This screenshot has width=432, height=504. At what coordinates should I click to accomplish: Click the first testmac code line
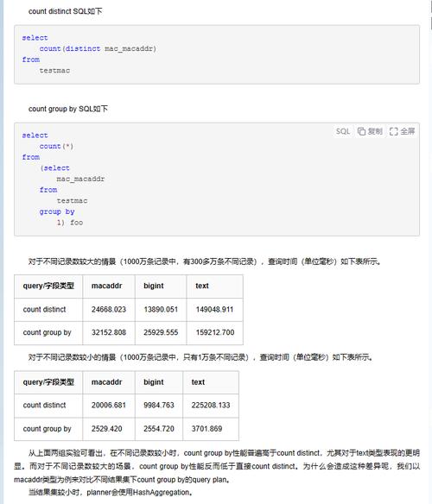(x=54, y=71)
